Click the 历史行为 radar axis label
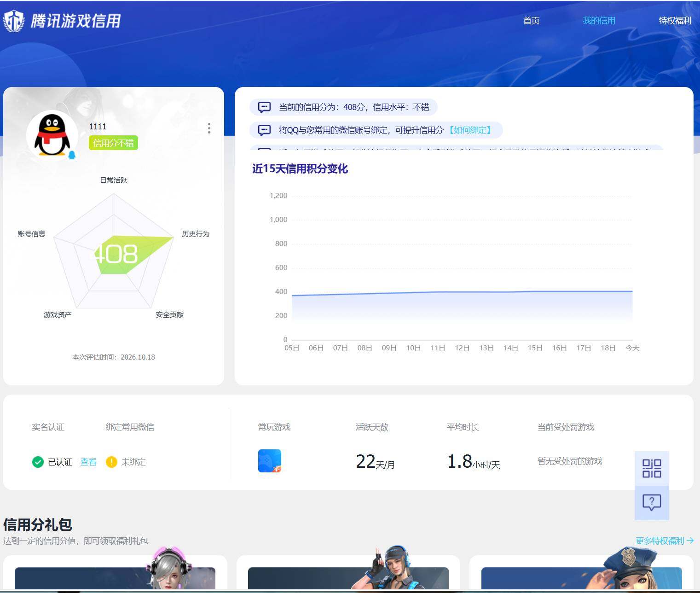The width and height of the screenshot is (700, 593). tap(196, 234)
